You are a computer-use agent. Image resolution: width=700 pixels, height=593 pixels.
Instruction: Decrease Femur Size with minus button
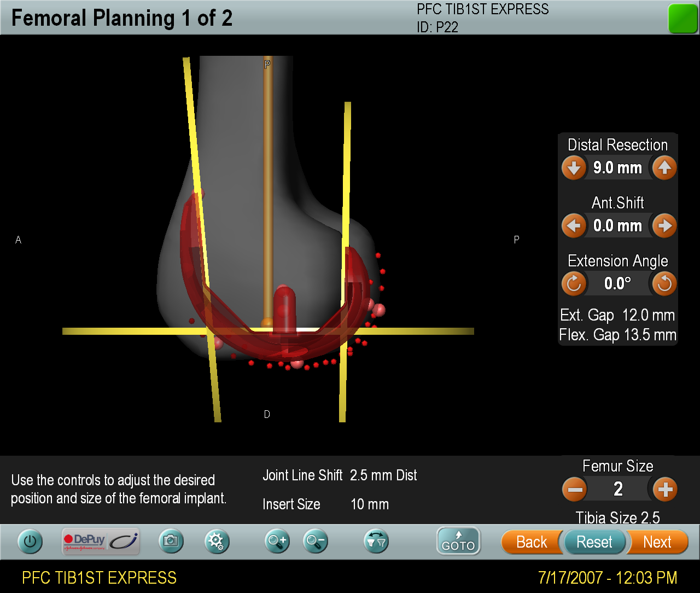[575, 489]
